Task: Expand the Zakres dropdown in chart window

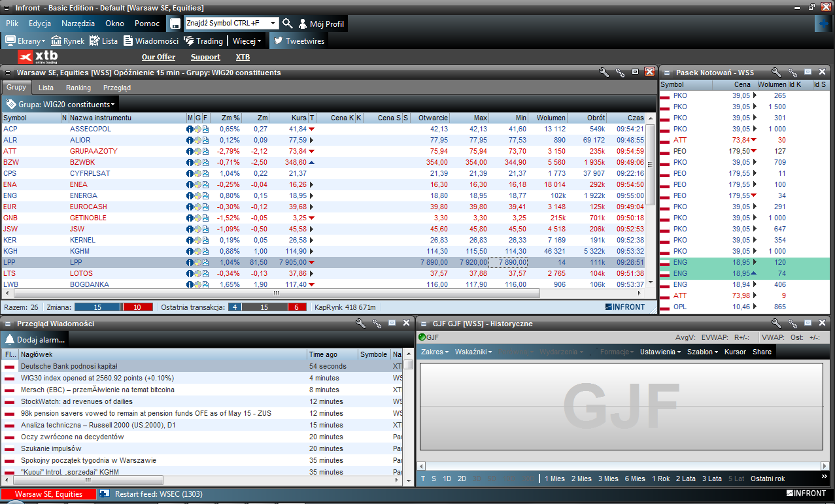Action: pyautogui.click(x=435, y=352)
